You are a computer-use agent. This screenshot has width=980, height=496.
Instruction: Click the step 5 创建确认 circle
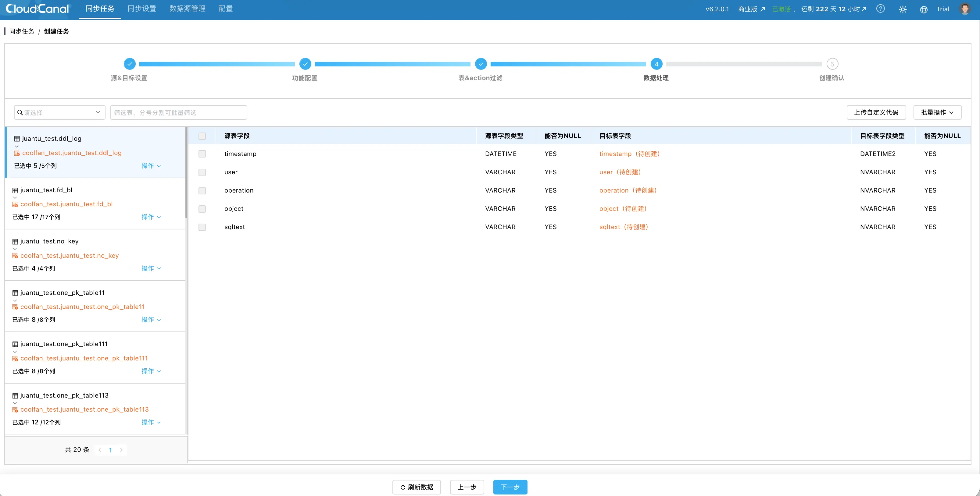click(832, 64)
